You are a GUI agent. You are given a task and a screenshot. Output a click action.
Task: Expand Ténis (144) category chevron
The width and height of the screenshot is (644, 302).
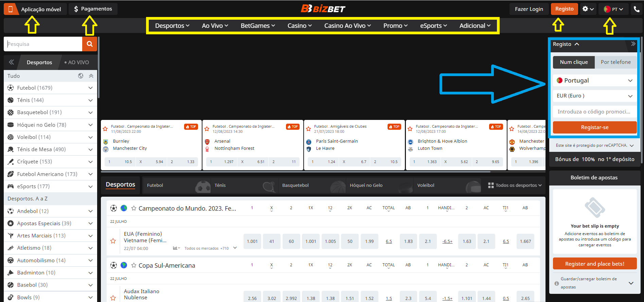90,100
